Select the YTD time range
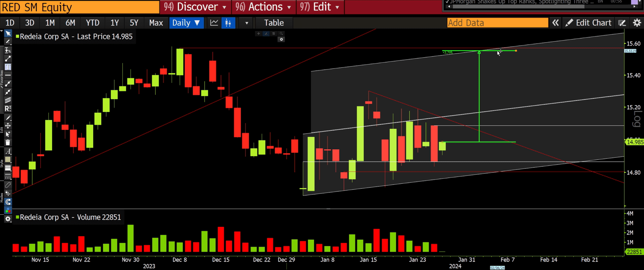 click(x=93, y=23)
